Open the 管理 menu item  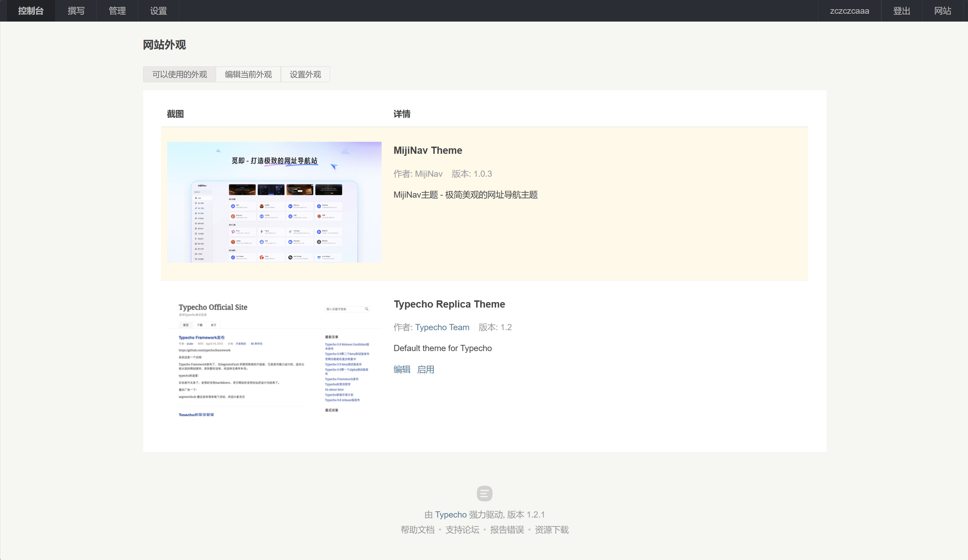click(x=117, y=11)
